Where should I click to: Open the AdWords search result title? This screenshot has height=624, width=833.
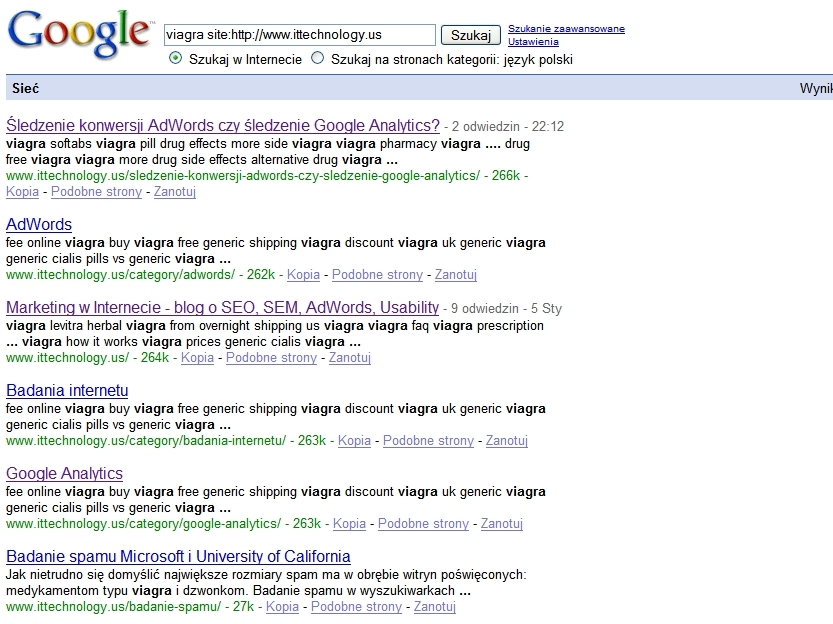(x=39, y=225)
